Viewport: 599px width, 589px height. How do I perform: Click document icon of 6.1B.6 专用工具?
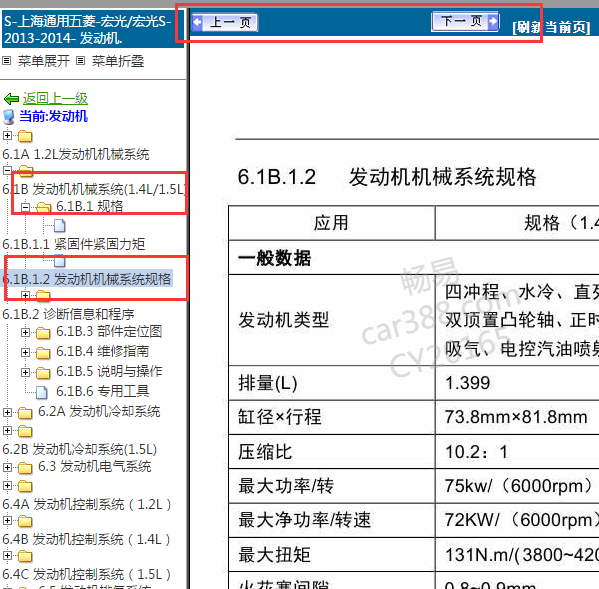coord(42,392)
